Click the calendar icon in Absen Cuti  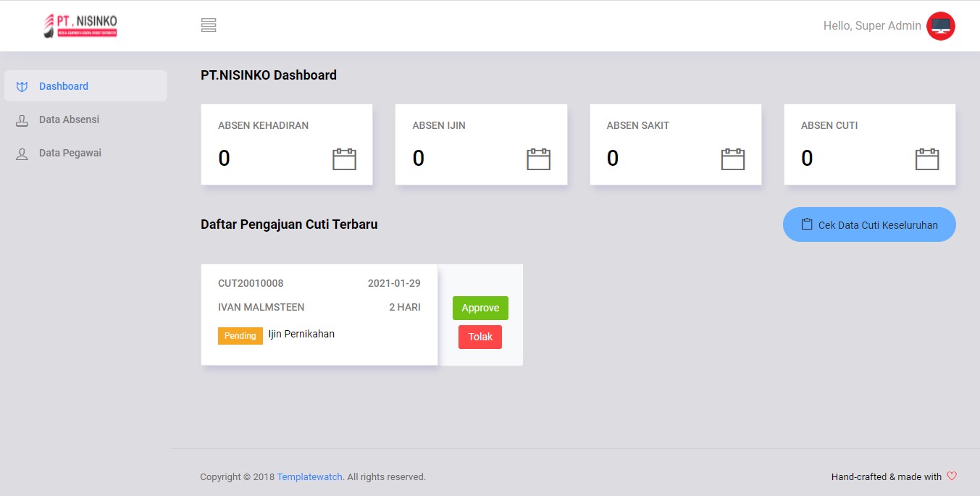[926, 159]
